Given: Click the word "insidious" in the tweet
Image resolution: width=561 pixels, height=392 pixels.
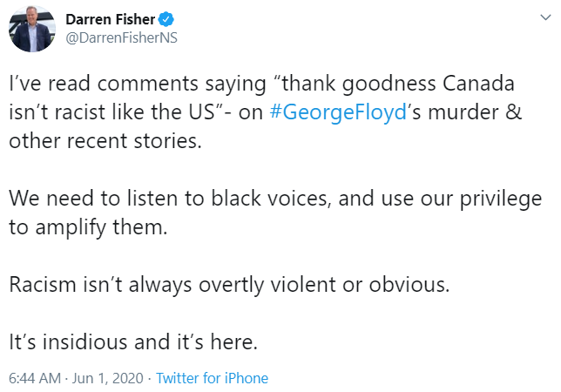Looking at the screenshot, I should tap(87, 341).
